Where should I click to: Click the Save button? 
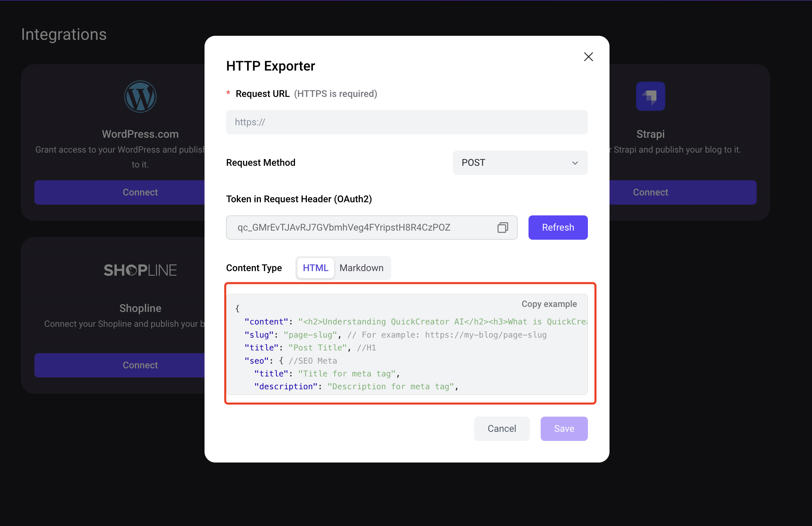pos(564,428)
